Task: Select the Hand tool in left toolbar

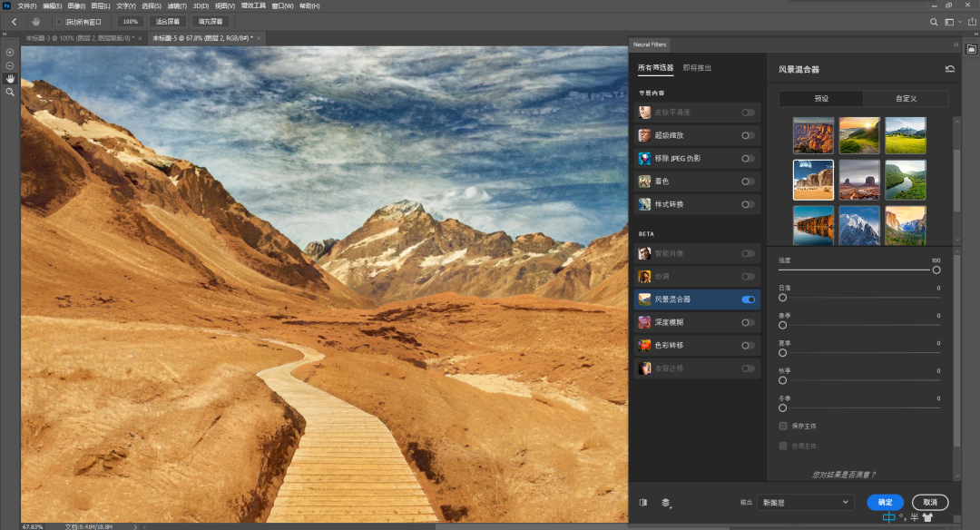Action: [10, 79]
